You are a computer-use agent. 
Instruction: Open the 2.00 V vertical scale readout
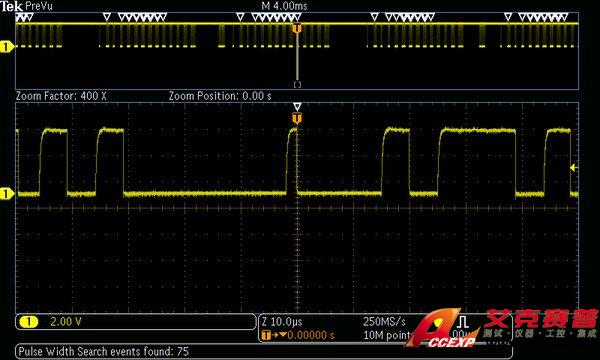(x=66, y=322)
